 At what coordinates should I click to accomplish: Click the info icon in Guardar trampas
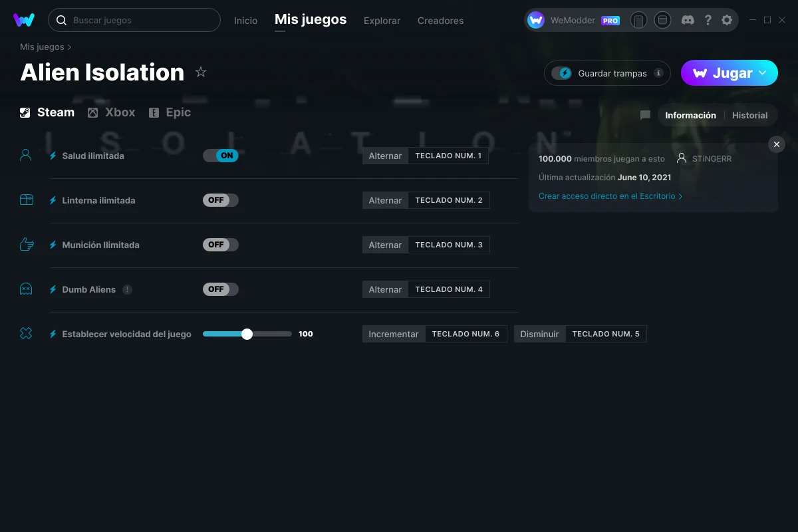(658, 73)
